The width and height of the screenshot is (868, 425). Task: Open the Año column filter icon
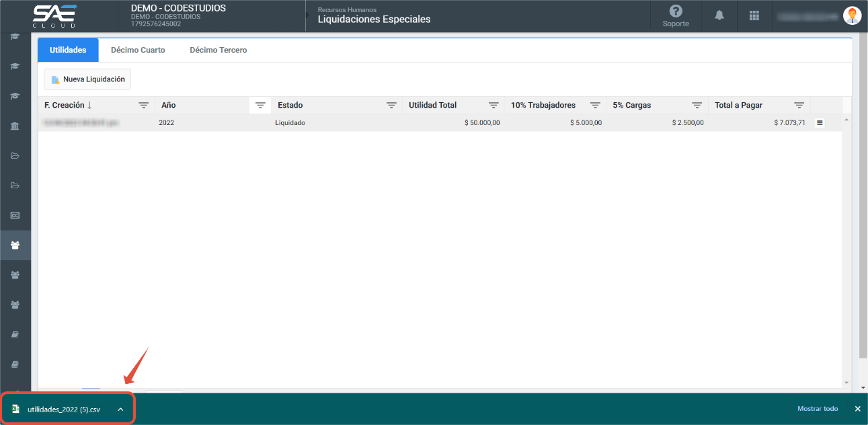click(x=260, y=106)
